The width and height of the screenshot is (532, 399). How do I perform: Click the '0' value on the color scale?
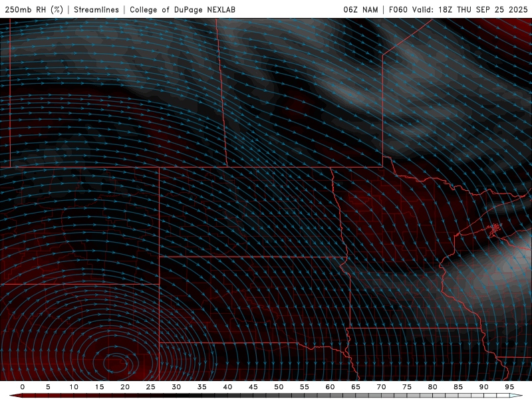pyautogui.click(x=23, y=387)
